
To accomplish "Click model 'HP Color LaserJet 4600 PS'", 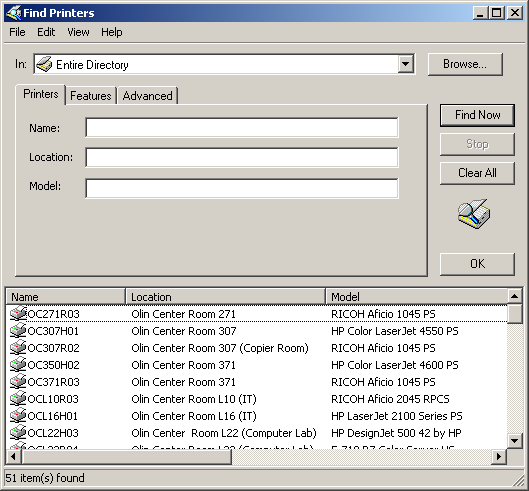I will pyautogui.click(x=395, y=365).
